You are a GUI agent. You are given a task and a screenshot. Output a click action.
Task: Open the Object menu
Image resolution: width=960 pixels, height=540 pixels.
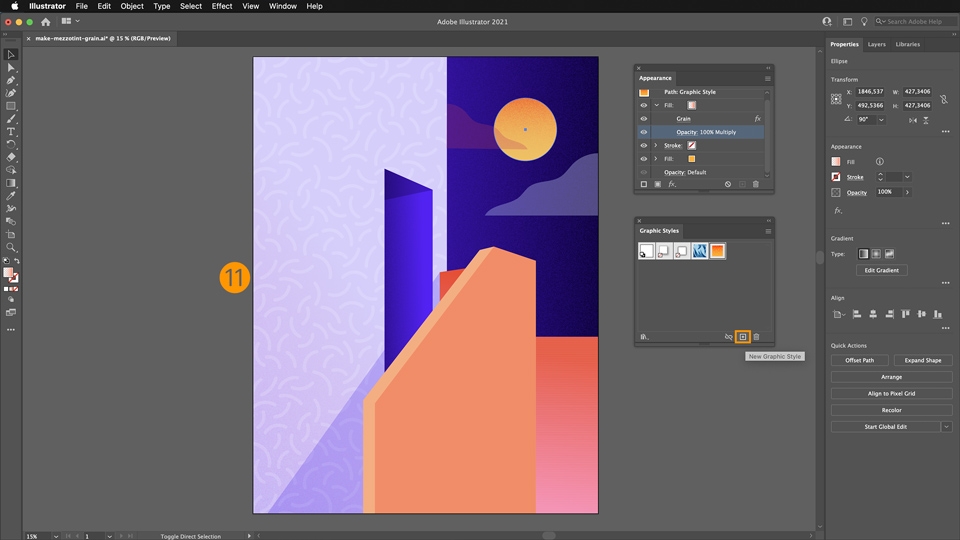point(132,6)
